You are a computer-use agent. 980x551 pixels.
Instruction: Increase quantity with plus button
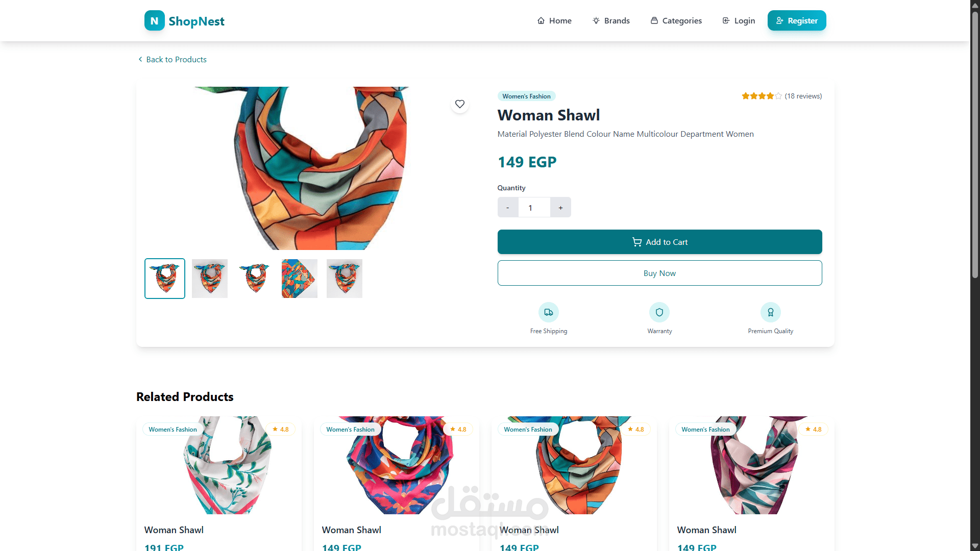[x=560, y=208]
